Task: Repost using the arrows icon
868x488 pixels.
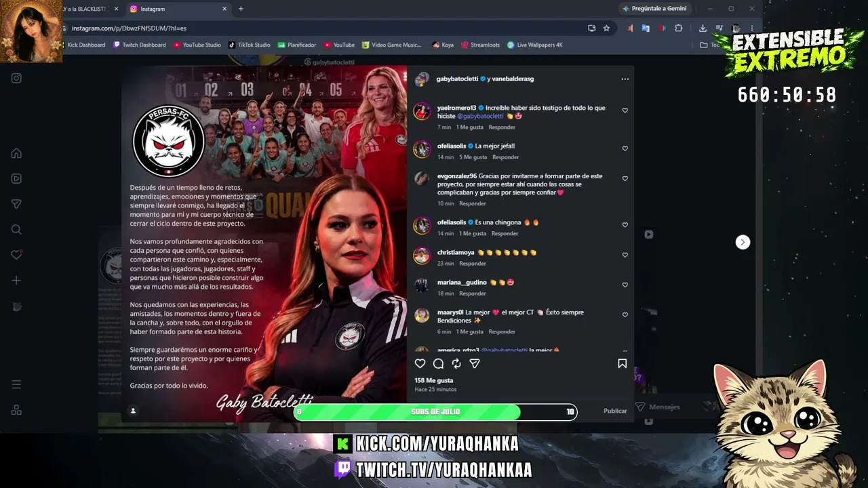Action: [456, 364]
